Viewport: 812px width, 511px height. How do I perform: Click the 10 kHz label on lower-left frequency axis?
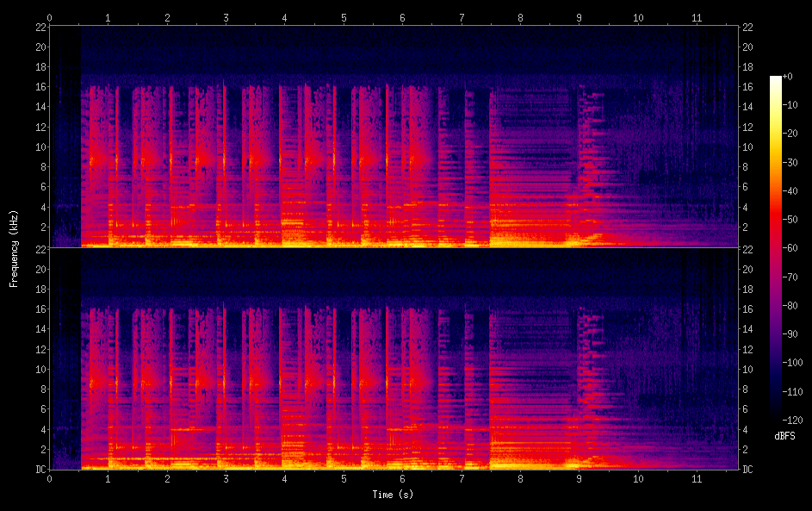coord(40,369)
